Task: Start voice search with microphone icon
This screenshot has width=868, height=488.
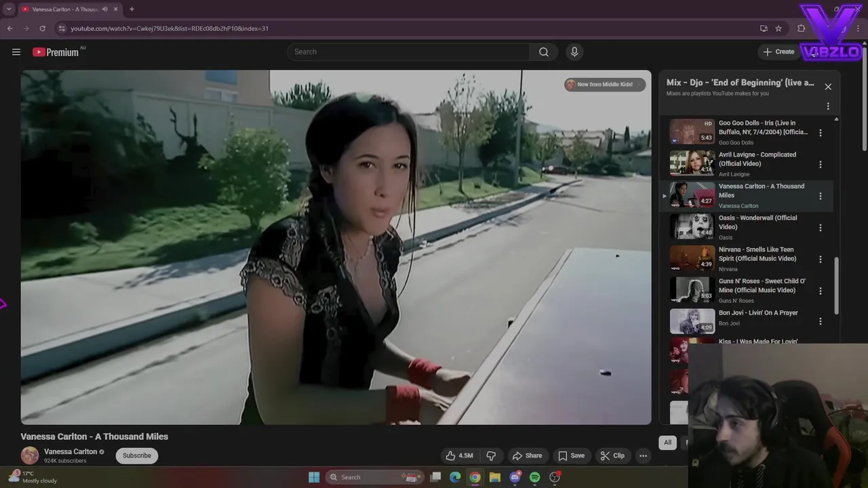Action: pos(574,52)
